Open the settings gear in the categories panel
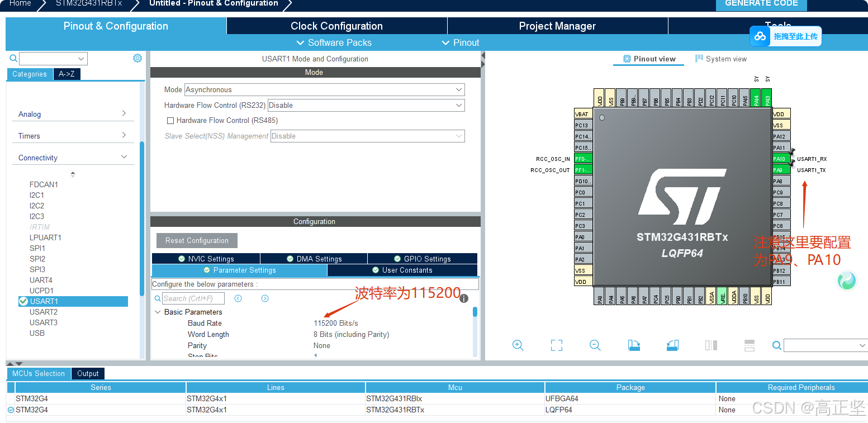Screen dimensions: 868x423 137,58
